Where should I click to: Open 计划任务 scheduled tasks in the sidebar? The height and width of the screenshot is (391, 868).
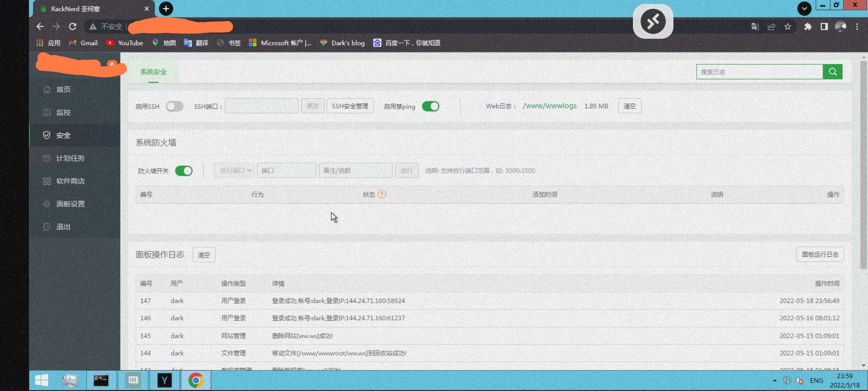pyautogui.click(x=75, y=158)
